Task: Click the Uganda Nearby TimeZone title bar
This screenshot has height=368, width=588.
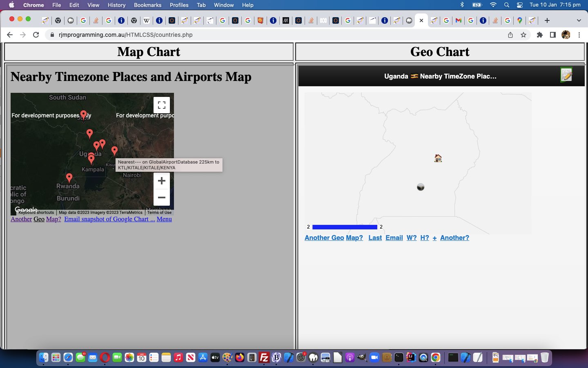Action: 441,76
